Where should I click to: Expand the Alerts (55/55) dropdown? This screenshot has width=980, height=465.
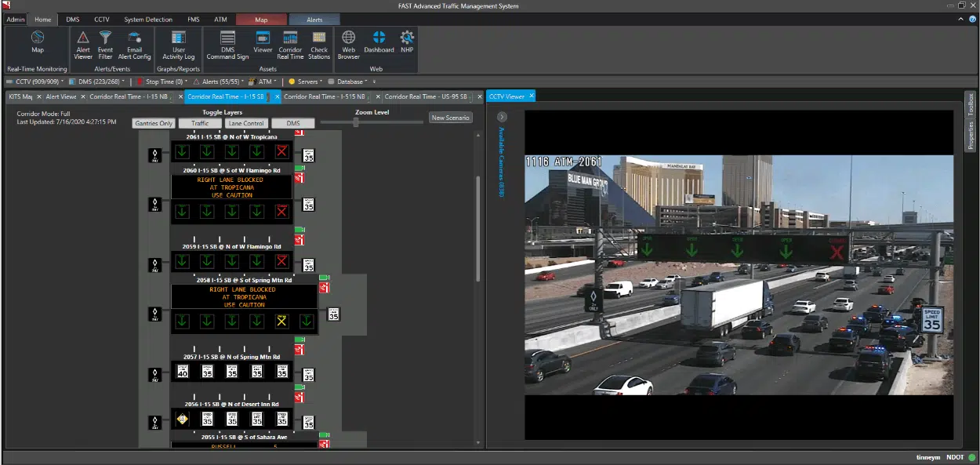pyautogui.click(x=220, y=82)
